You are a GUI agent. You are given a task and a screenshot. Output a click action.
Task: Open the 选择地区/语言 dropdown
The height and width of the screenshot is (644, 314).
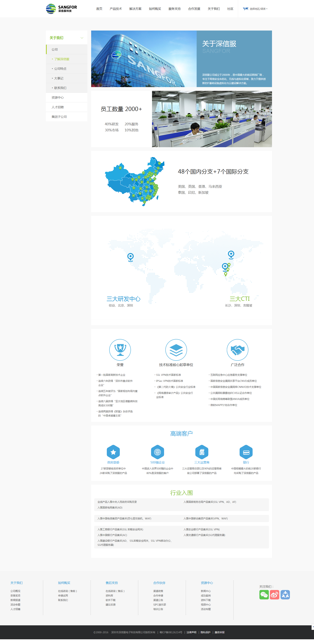pos(256,9)
